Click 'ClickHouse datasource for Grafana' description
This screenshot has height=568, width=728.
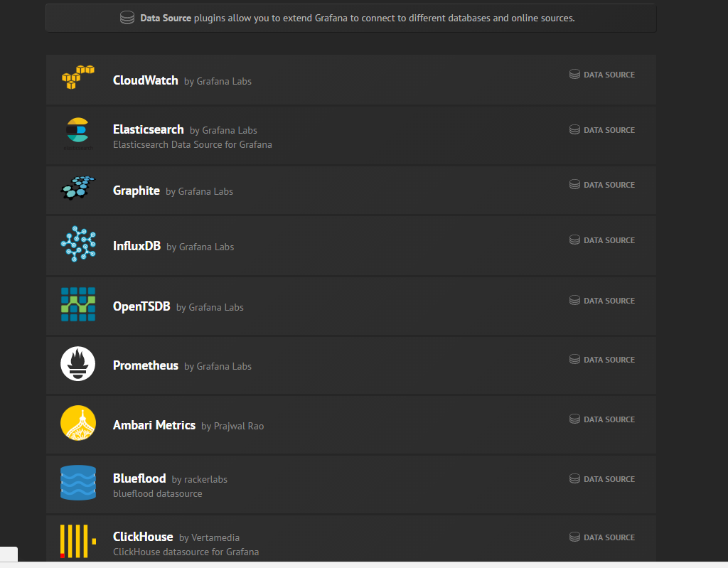186,552
